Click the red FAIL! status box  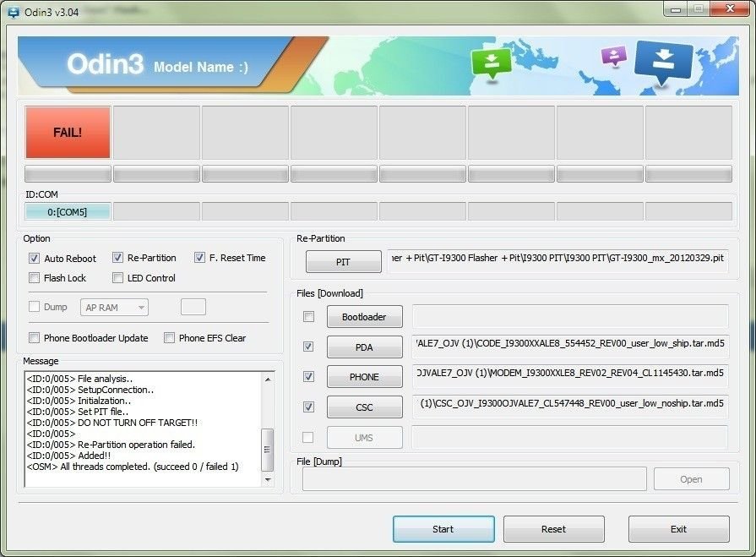coord(68,133)
